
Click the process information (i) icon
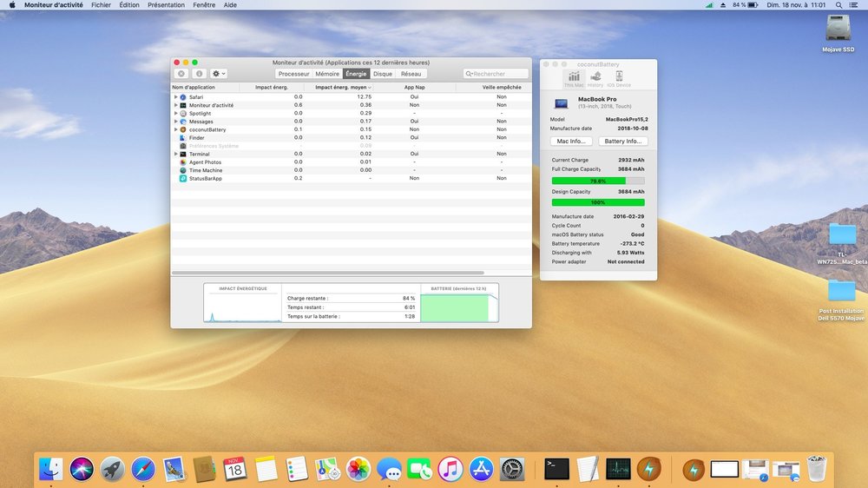199,74
